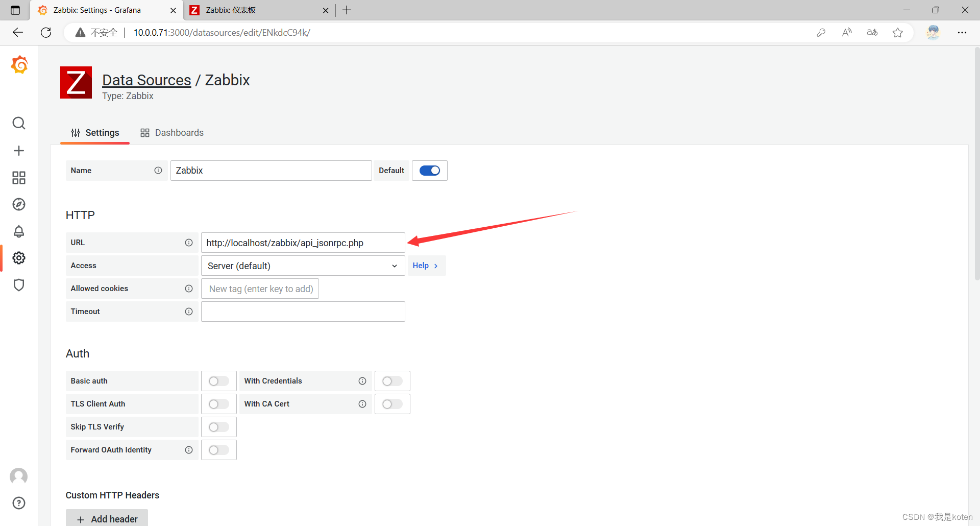Open browser settings three-dot menu

click(x=962, y=33)
